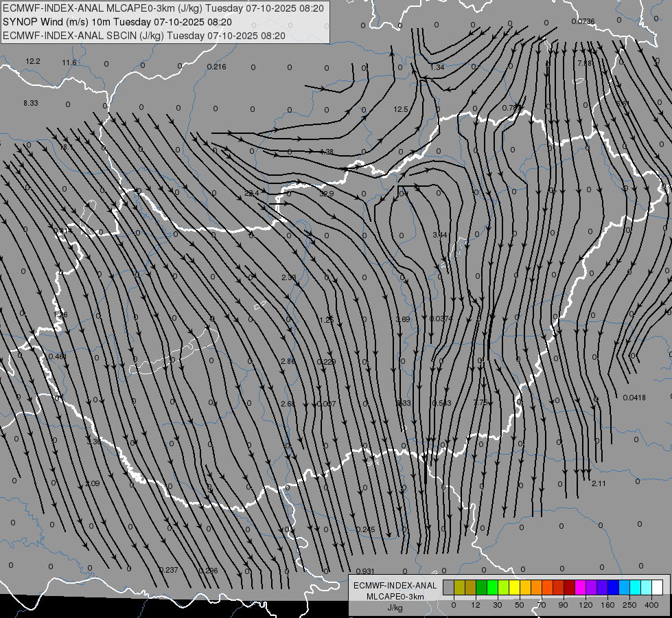This screenshot has width=672, height=618.
Task: Click the SYNOP Wind 10m title line
Action: tap(117, 22)
